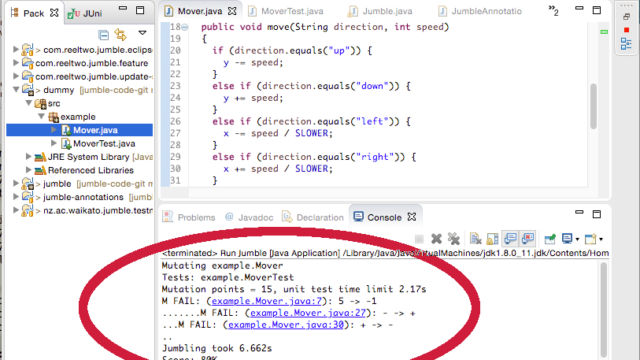Click Remove Launch icon in Console
This screenshot has height=360, width=640.
436,239
